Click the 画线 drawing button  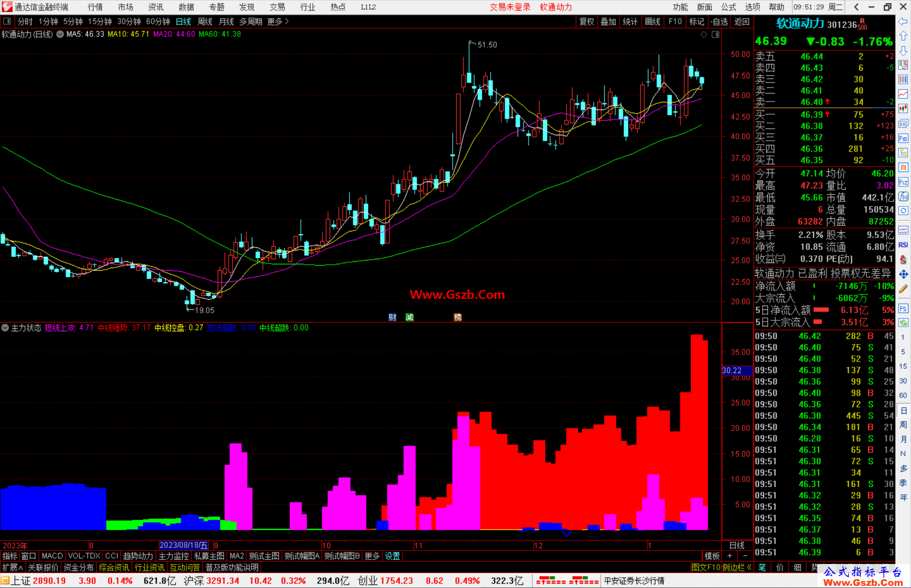[652, 21]
